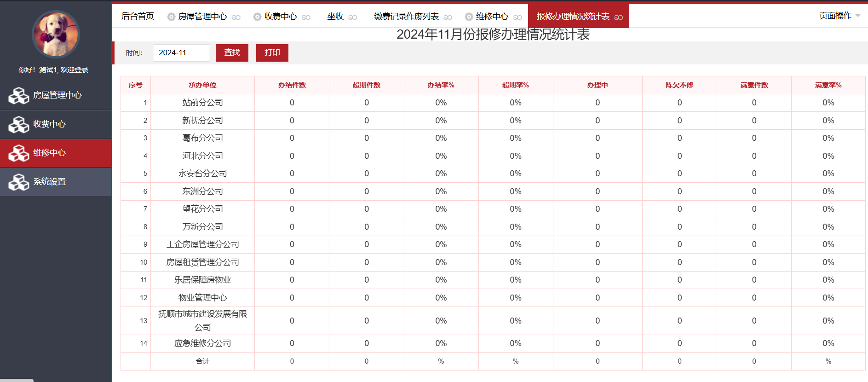Open the 页面操作 dropdown
Screen dimensions: 868x382
[x=839, y=16]
